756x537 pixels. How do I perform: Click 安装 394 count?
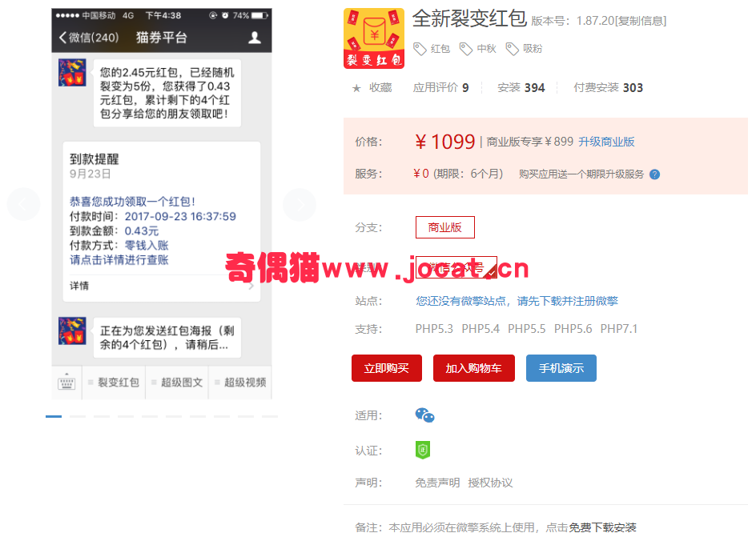pos(521,88)
